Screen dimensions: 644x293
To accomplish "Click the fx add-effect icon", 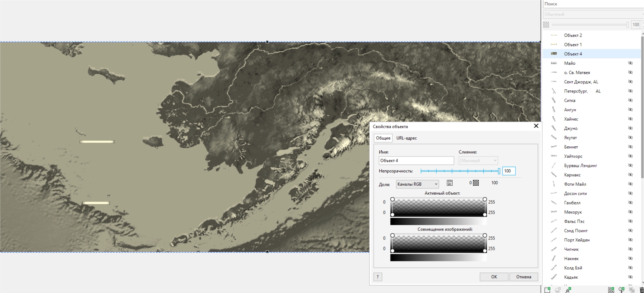I will [568, 290].
